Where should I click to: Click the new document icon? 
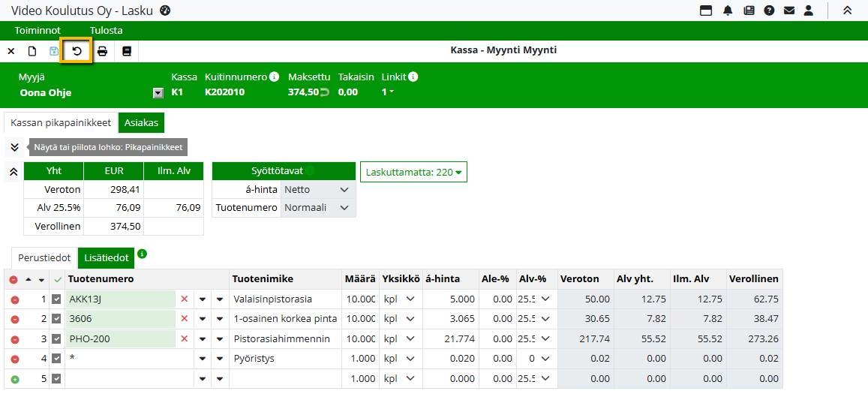(x=32, y=51)
